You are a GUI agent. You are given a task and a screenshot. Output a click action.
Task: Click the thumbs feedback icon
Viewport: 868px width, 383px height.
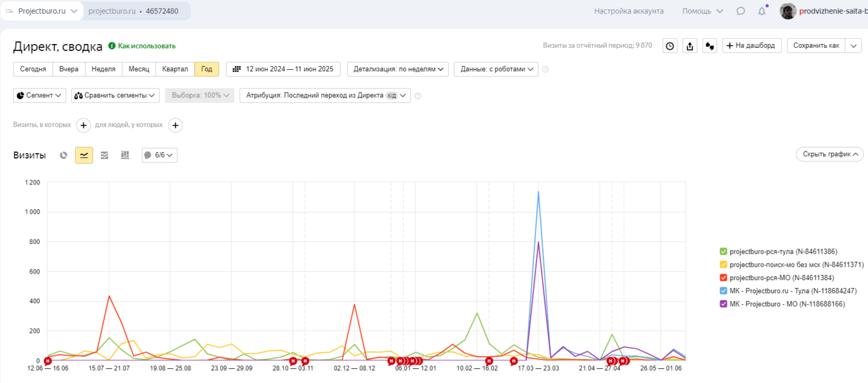click(x=710, y=46)
